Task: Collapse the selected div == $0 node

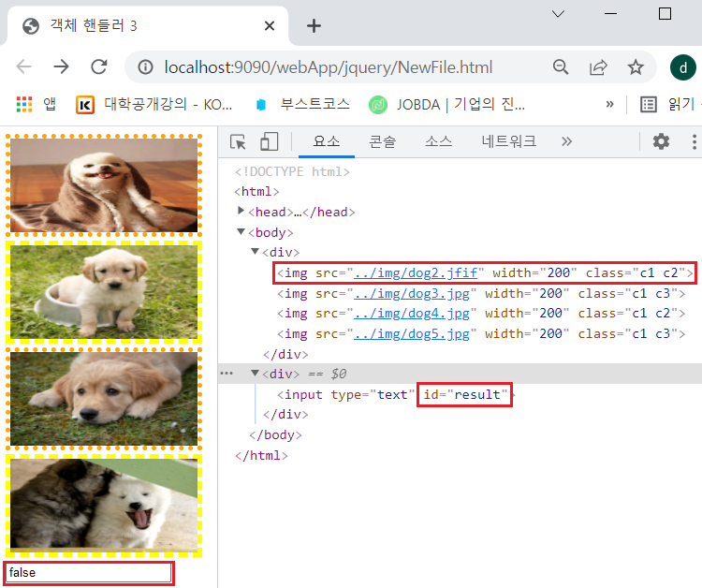Action: (x=255, y=373)
